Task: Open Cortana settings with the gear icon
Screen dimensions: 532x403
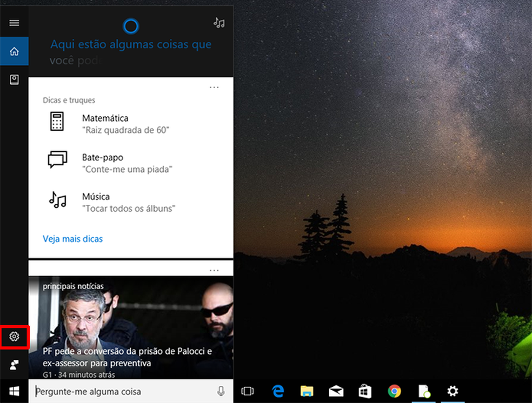Action: point(14,337)
